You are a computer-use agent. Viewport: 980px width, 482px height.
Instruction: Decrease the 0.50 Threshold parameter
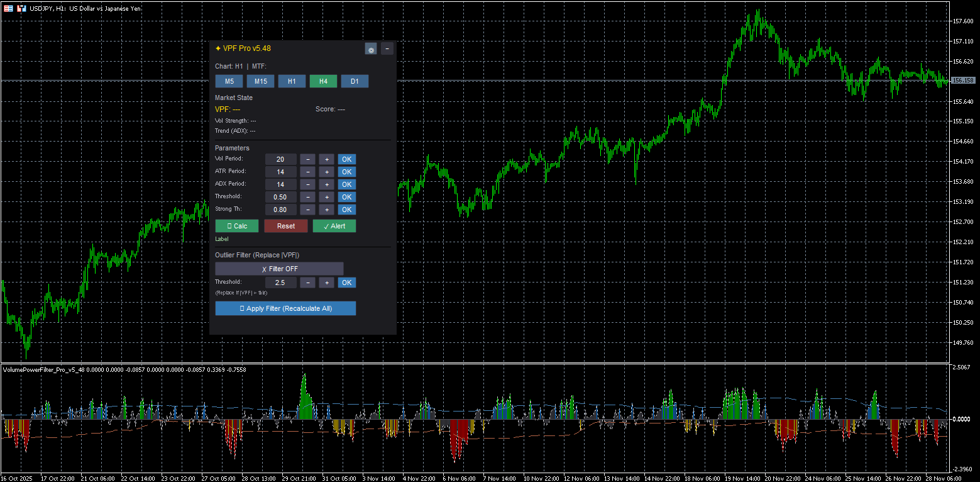click(x=307, y=197)
